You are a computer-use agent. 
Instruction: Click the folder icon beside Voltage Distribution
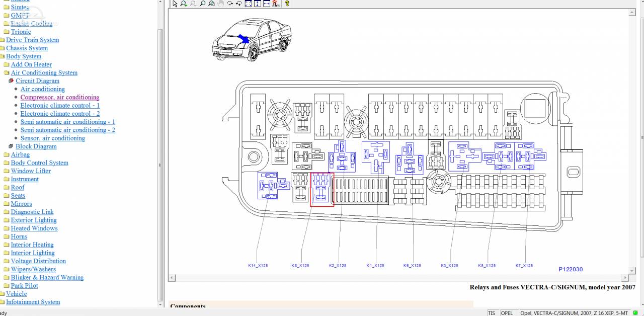7,261
